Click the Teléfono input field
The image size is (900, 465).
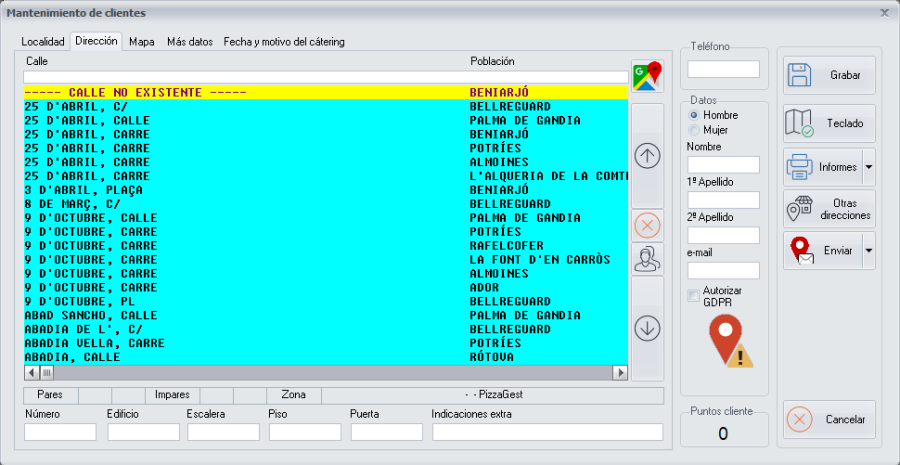(x=723, y=70)
